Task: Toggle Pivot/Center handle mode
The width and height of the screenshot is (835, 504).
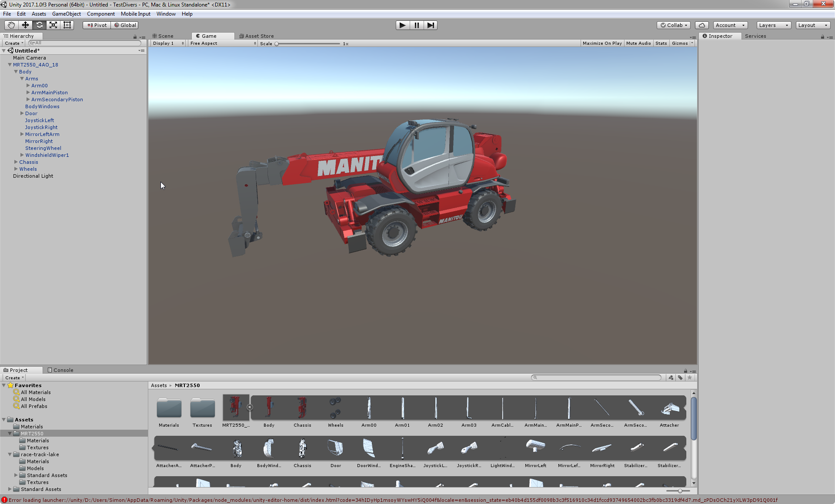Action: pos(97,25)
